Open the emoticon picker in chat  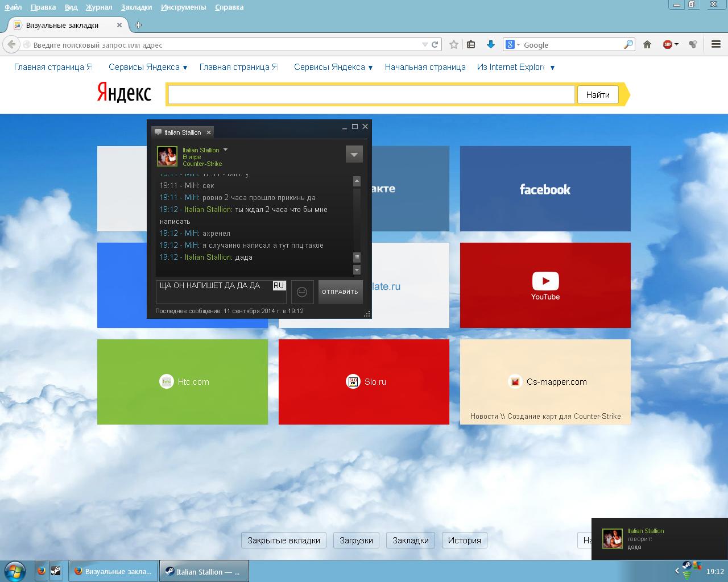[302, 292]
